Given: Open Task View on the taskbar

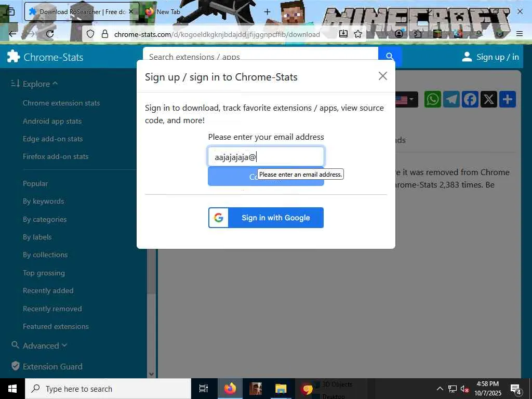Looking at the screenshot, I should (x=204, y=389).
